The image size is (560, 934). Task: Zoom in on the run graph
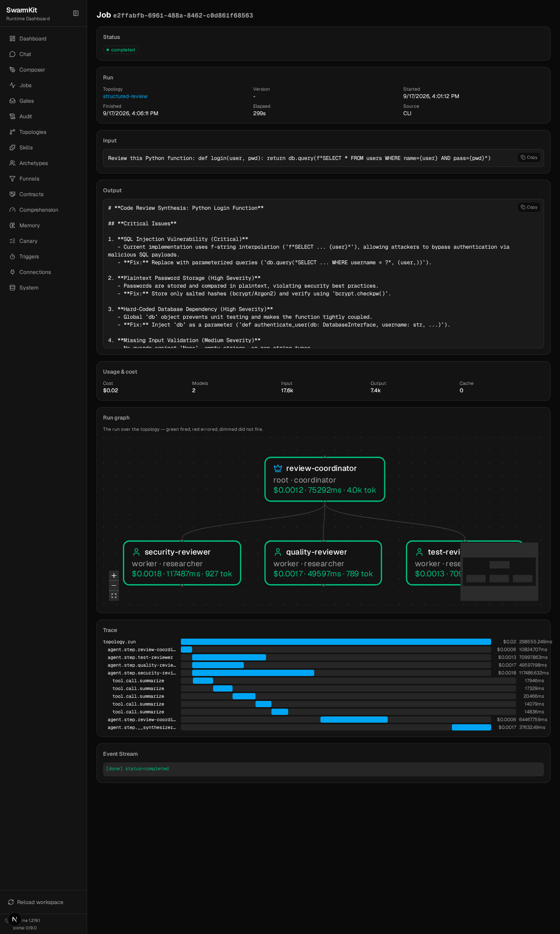point(114,576)
